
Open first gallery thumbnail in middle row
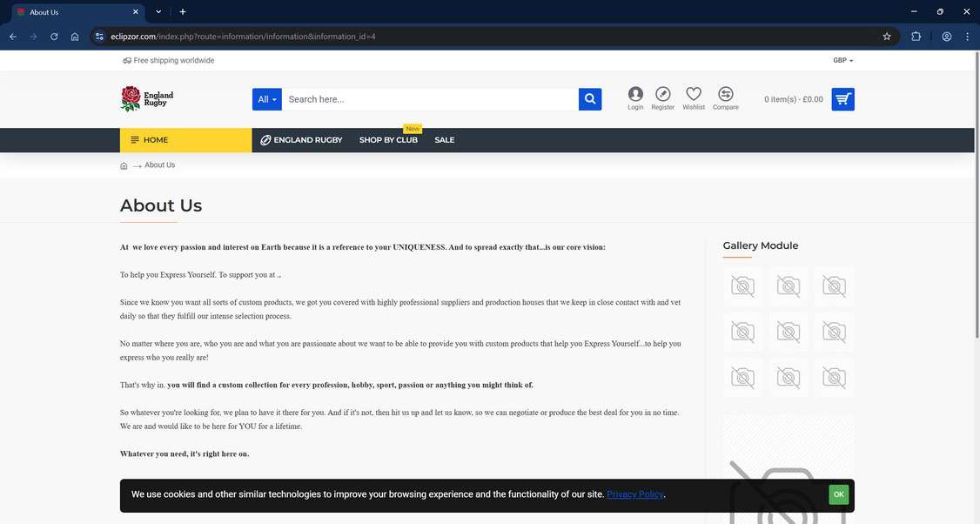point(742,332)
